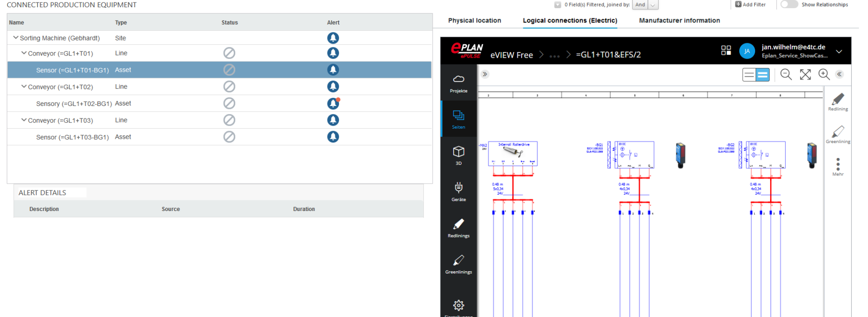Screen dimensions: 868x317
Task: Collapse the Sorting Machine tree node
Action: (x=15, y=38)
